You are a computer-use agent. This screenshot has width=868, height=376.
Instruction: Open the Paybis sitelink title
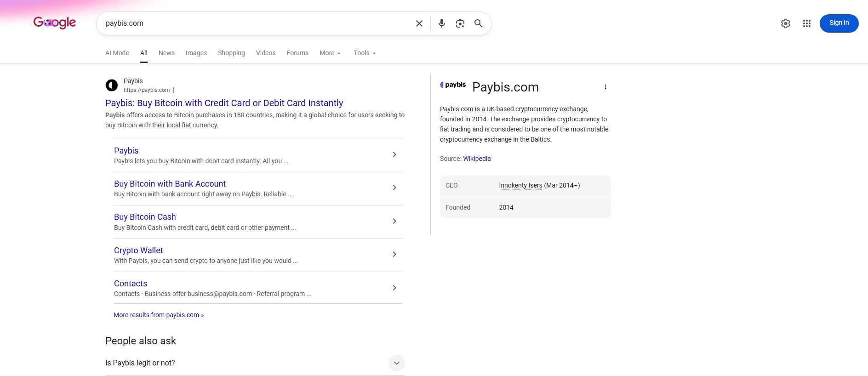click(126, 151)
